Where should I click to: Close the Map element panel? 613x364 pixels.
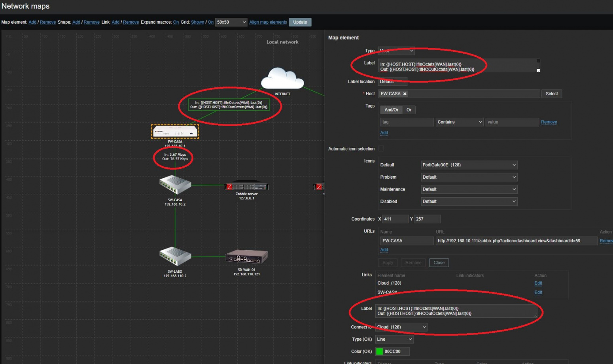(439, 262)
